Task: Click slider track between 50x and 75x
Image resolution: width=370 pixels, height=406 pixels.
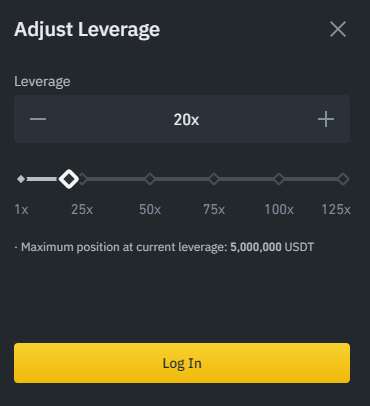Action: [x=182, y=179]
